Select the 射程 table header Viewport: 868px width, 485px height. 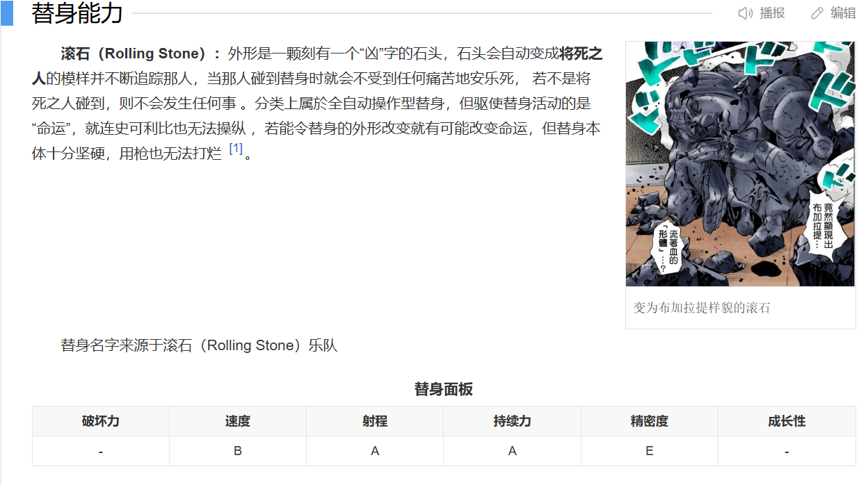(x=375, y=421)
